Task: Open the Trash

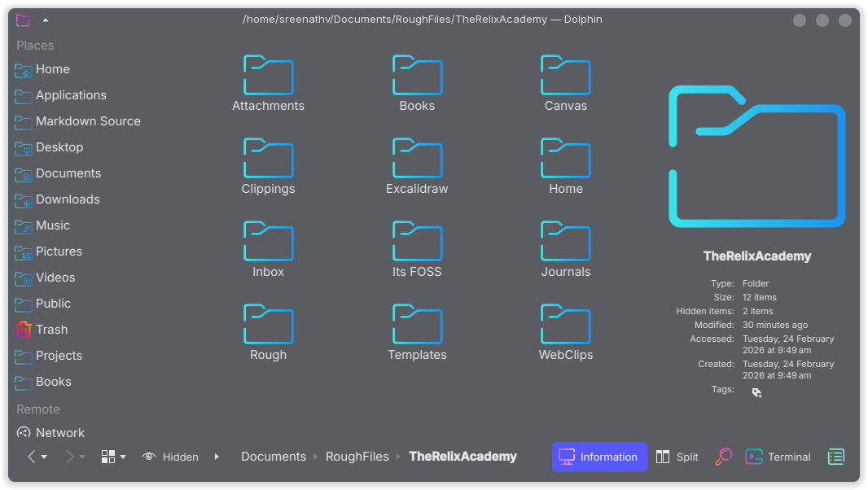Action: click(41, 330)
